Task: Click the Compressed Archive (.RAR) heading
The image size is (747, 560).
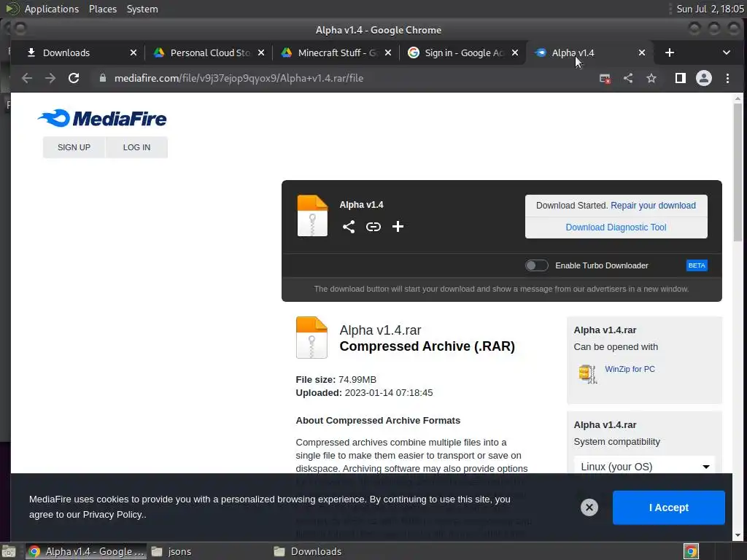Action: click(x=427, y=346)
